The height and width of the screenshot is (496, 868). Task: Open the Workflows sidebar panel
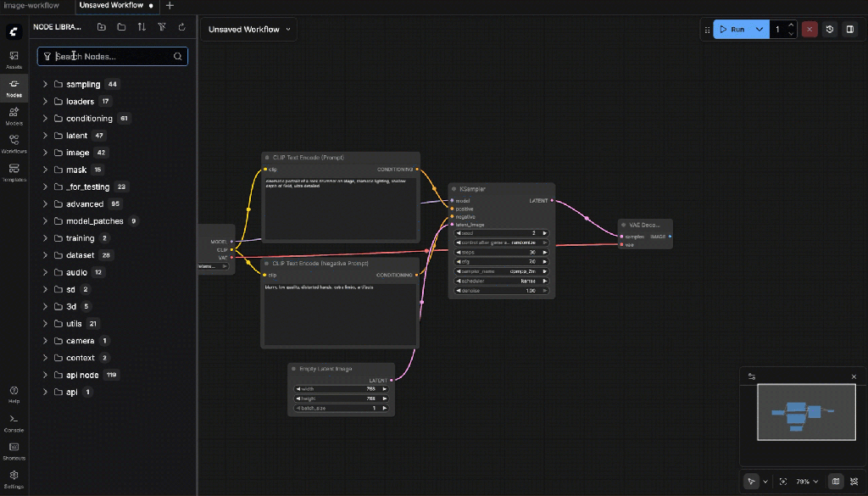14,143
